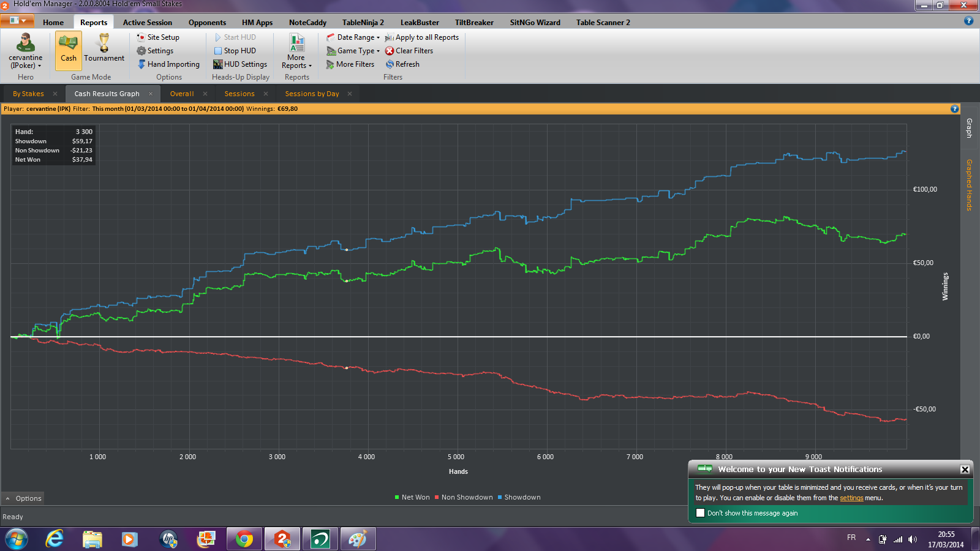Expand the Options panel
The height and width of the screenshot is (551, 980).
[23, 498]
